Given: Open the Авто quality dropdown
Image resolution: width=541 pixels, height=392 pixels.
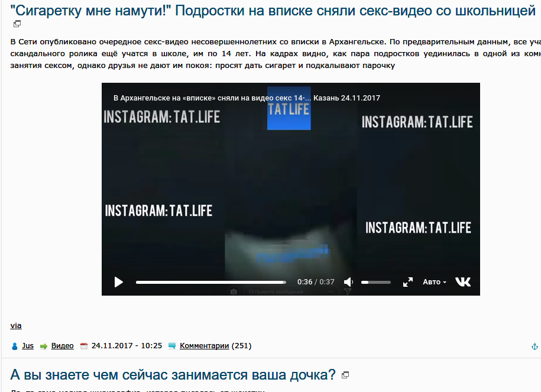Looking at the screenshot, I should pyautogui.click(x=435, y=282).
